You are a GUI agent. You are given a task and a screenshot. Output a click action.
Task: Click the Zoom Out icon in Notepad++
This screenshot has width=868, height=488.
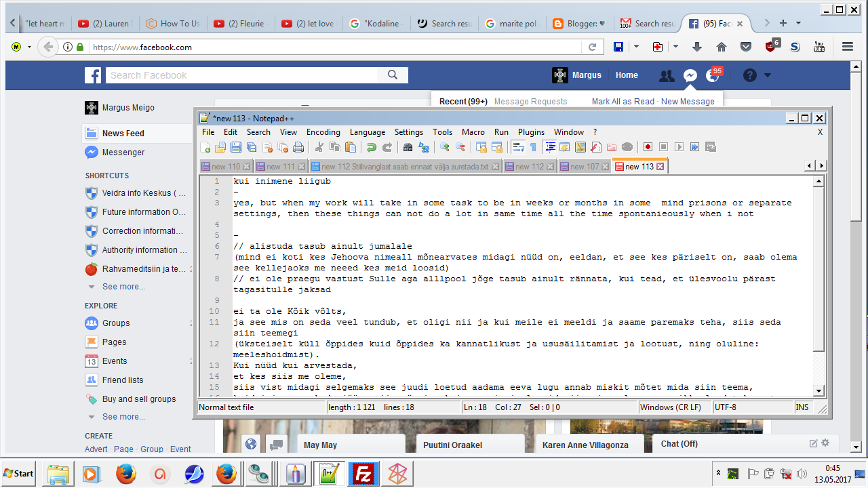point(460,147)
